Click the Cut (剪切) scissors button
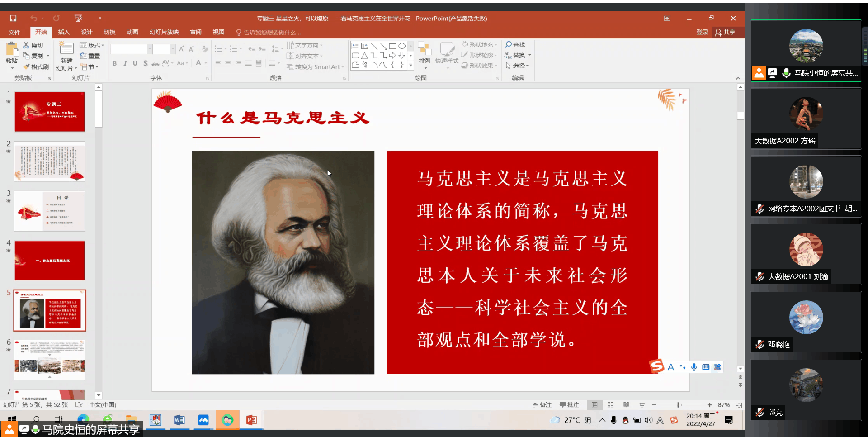Image resolution: width=868 pixels, height=437 pixels. (33, 45)
